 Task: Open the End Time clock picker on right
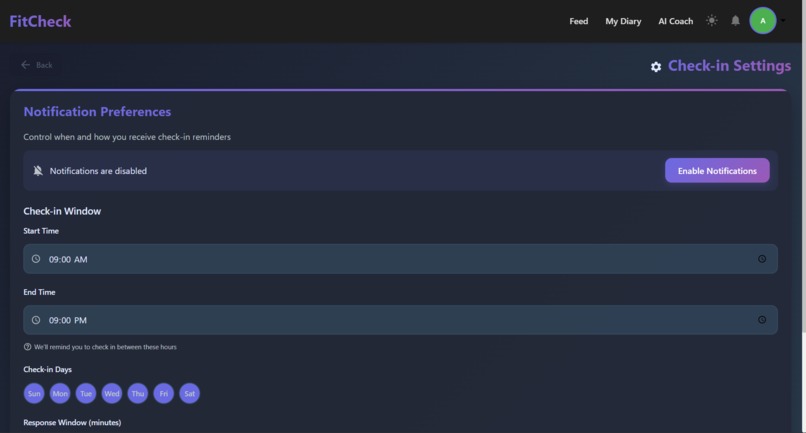[762, 320]
